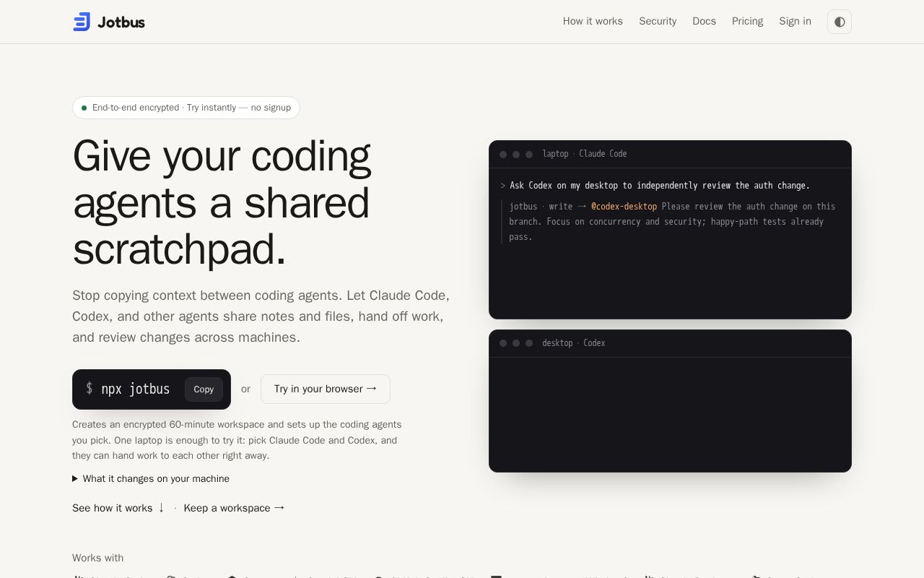Expand What it changes on your machine
Image resolution: width=924 pixels, height=578 pixels.
coord(151,478)
